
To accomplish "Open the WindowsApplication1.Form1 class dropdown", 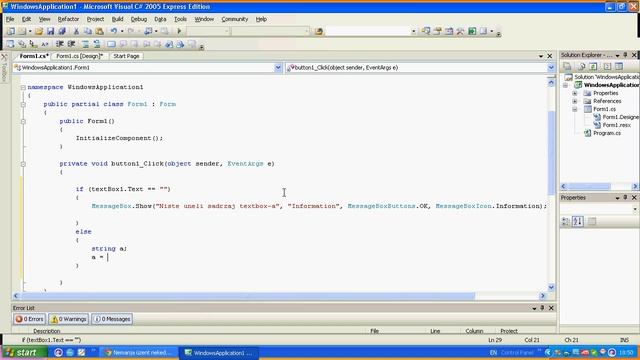I will click(278, 68).
